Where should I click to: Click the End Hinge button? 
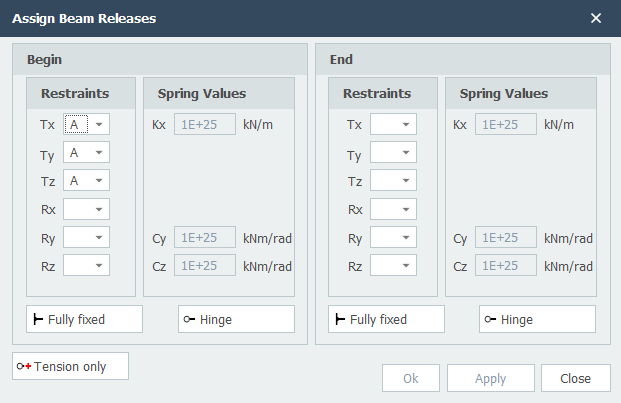(x=537, y=319)
